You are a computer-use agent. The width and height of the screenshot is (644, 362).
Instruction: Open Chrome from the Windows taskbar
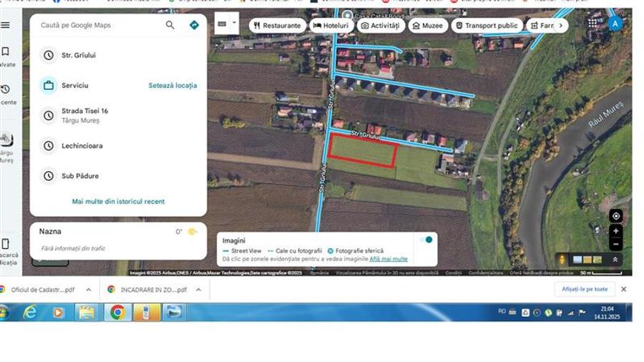(x=117, y=312)
